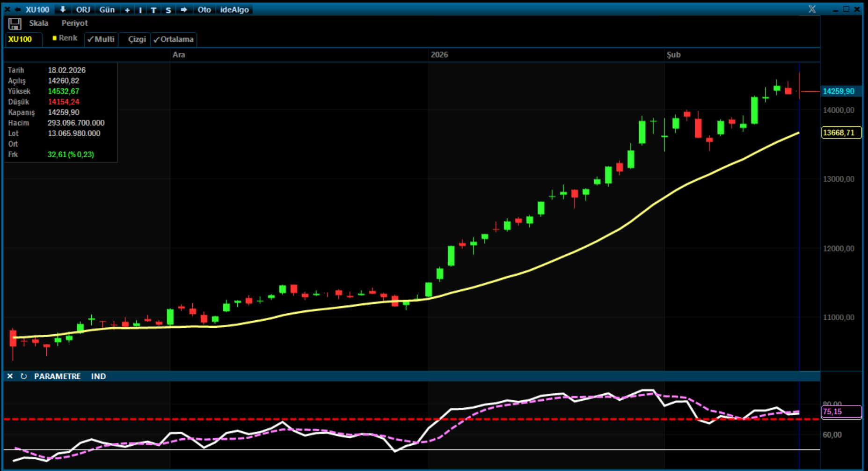Image resolution: width=868 pixels, height=471 pixels.
Task: Click the save floppy disk icon
Action: coord(15,24)
